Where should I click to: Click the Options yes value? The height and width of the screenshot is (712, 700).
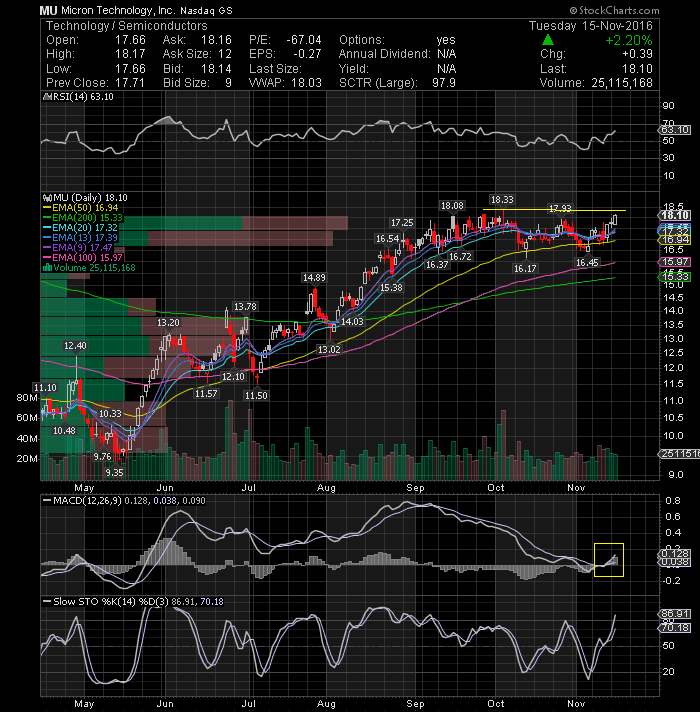coord(446,40)
